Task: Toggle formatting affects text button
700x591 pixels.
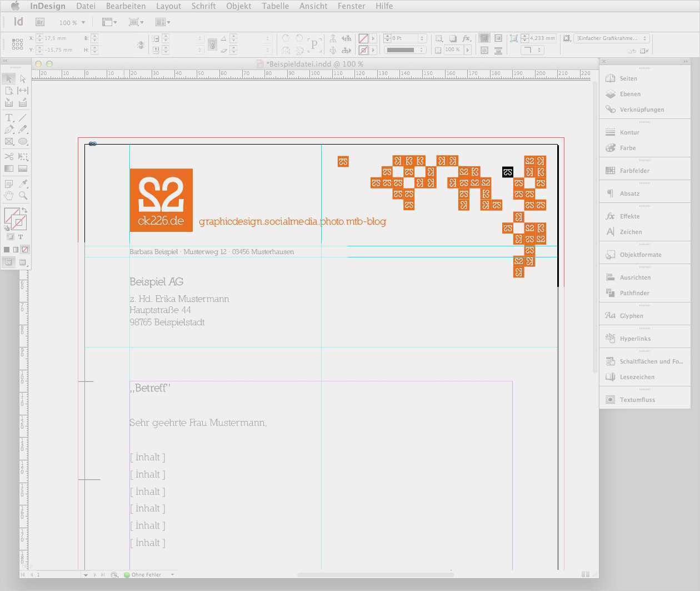Action: point(21,237)
